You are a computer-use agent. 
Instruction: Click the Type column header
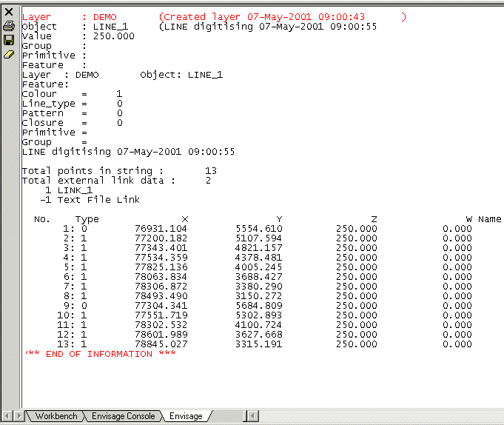[87, 220]
